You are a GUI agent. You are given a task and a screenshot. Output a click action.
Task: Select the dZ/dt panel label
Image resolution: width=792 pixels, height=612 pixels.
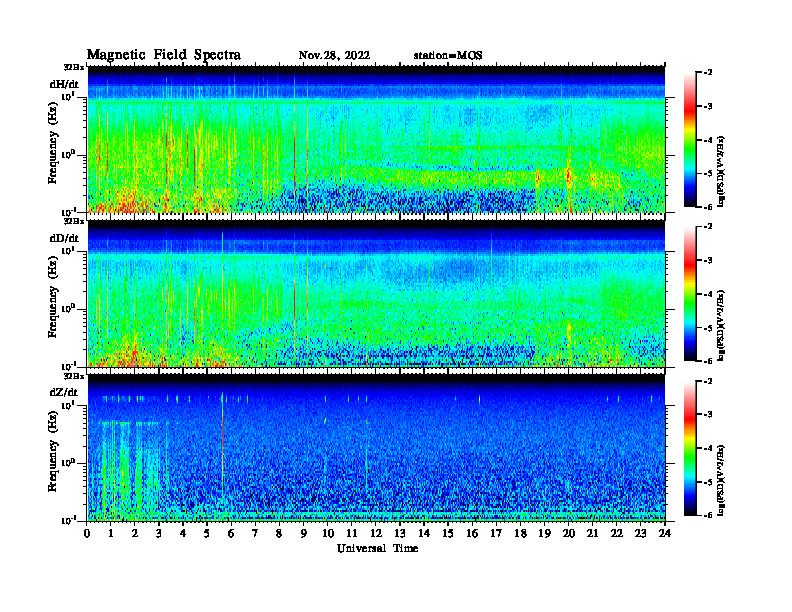click(64, 392)
